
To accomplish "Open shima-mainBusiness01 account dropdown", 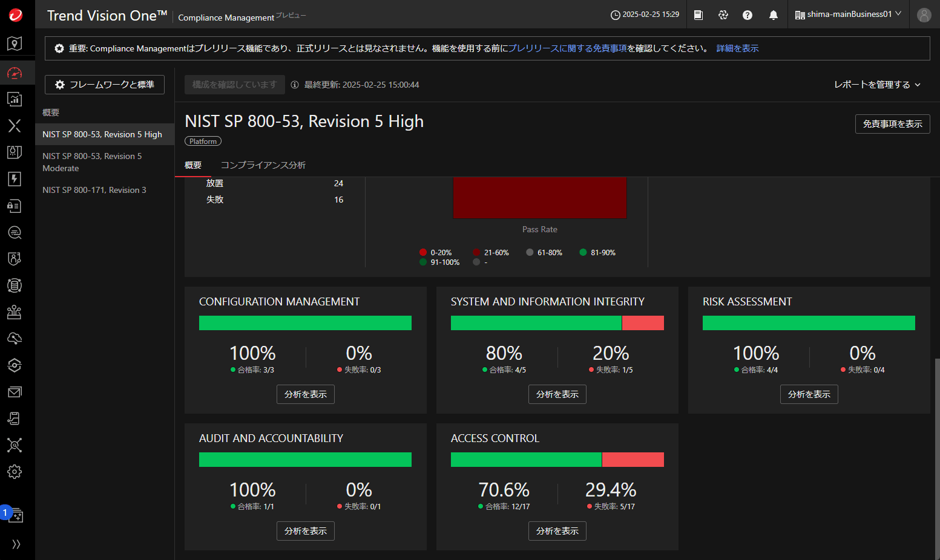I will (x=848, y=15).
